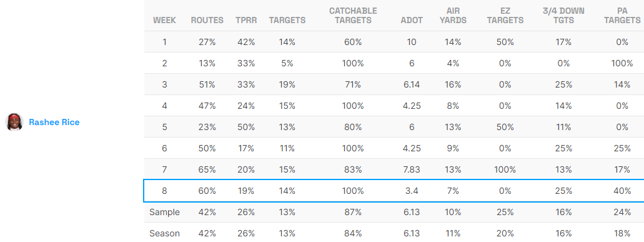
Task: Sort by the PA TARGETS column header
Action: click(622, 15)
